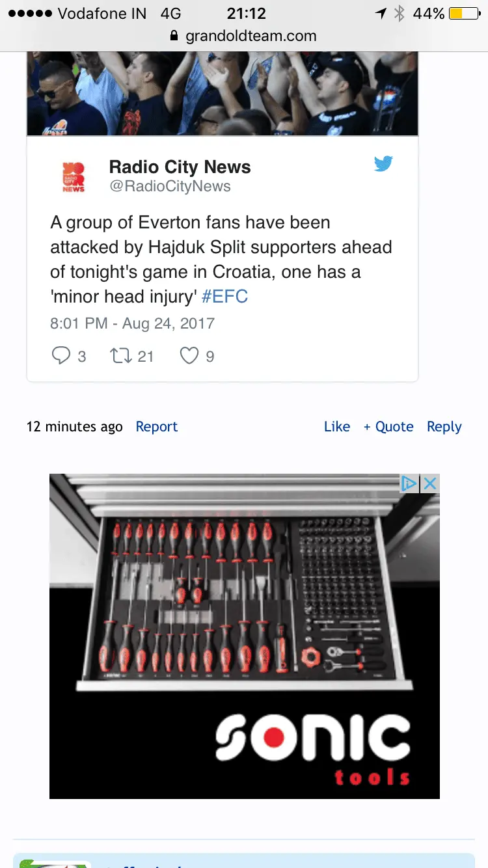Viewport: 488px width, 868px height.
Task: Open Radio City News profile avatar
Action: tap(74, 177)
